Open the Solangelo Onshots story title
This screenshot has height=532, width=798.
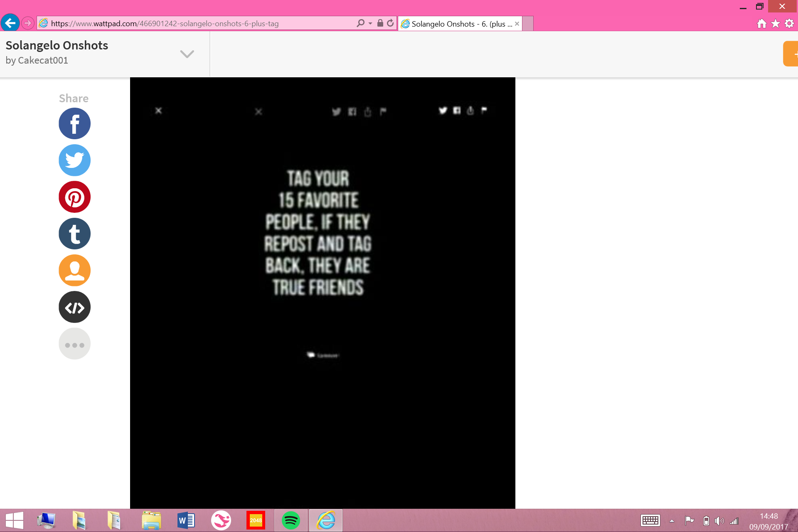57,45
